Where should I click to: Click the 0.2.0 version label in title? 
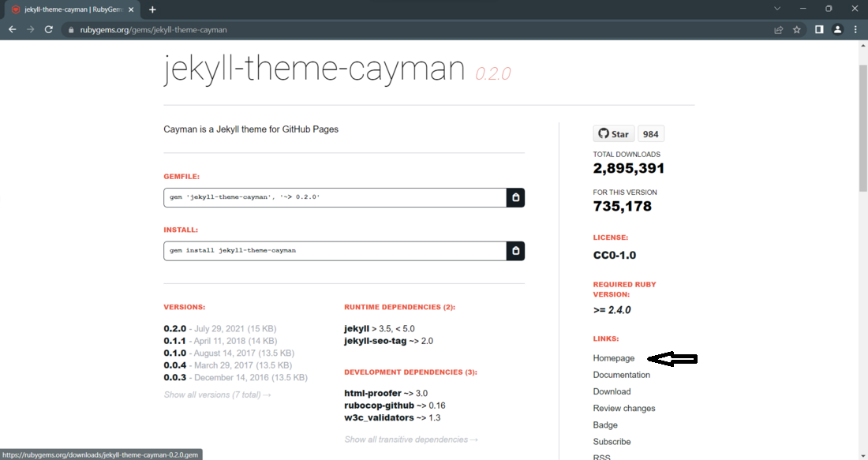[x=492, y=73]
